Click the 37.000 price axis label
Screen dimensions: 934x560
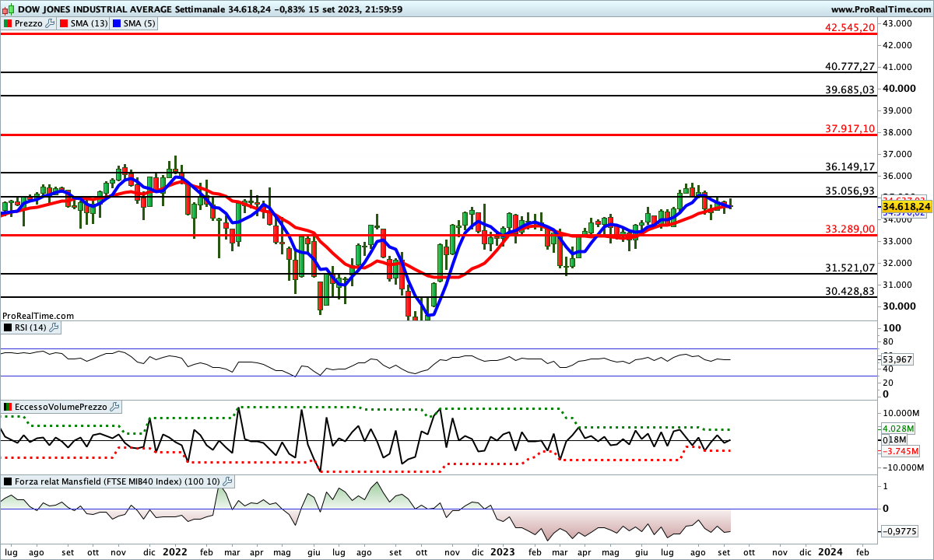click(897, 154)
